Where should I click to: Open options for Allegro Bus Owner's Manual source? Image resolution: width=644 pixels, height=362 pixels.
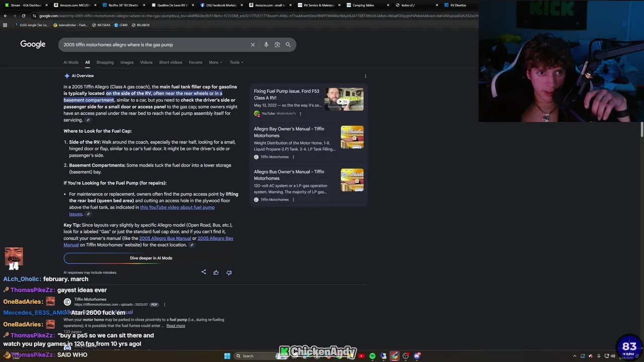[293, 200]
